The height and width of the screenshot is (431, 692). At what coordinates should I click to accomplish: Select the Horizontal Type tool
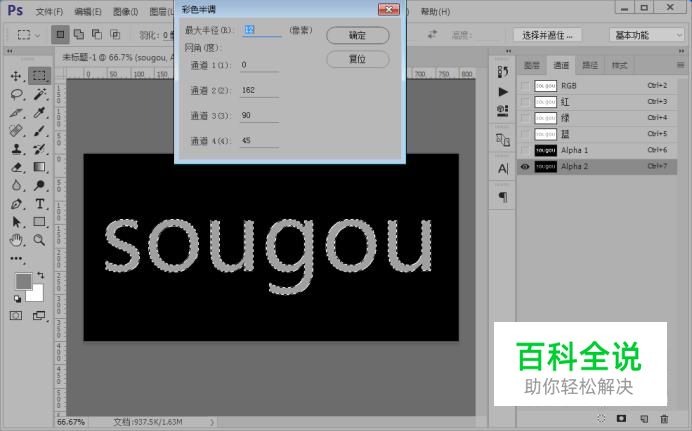[39, 204]
